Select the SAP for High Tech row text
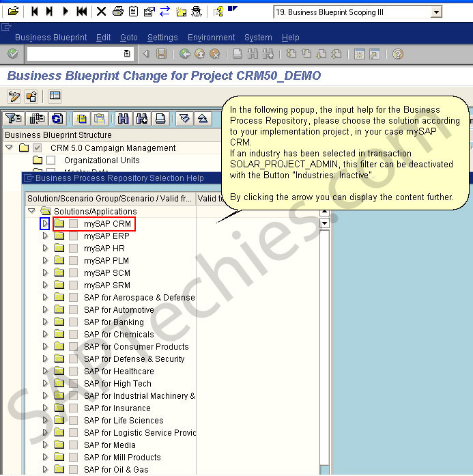This screenshot has height=476, width=473. tap(117, 383)
